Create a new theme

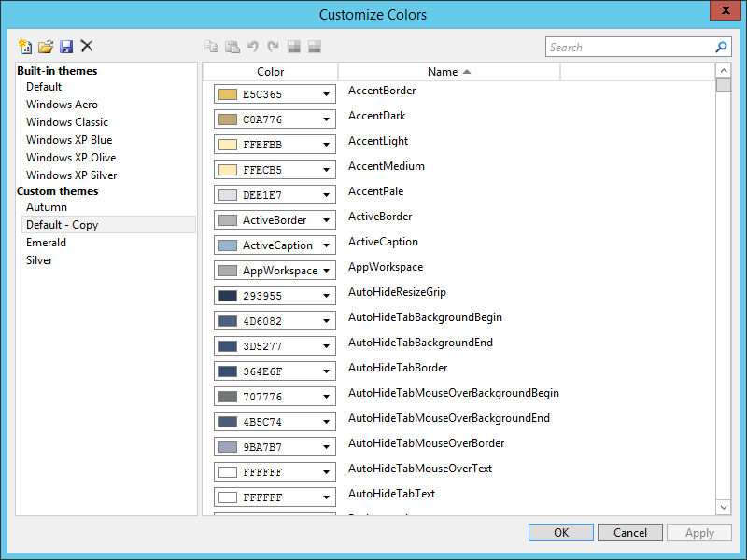click(25, 46)
